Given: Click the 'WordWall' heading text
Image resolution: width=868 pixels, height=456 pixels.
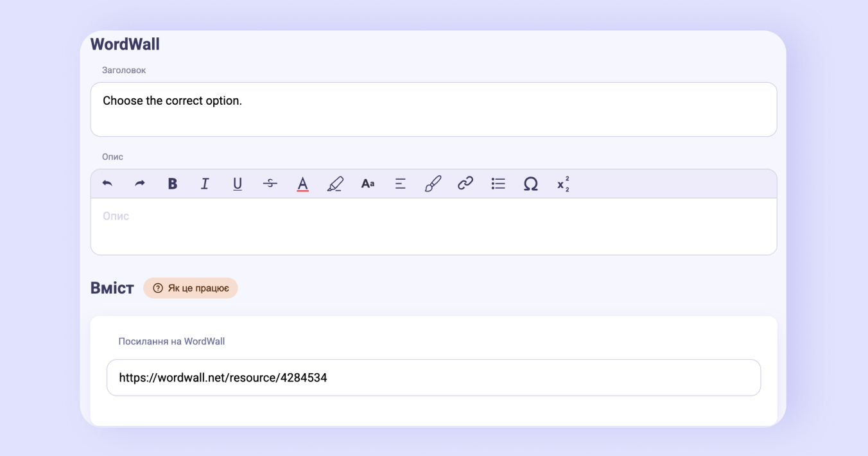Looking at the screenshot, I should 125,44.
